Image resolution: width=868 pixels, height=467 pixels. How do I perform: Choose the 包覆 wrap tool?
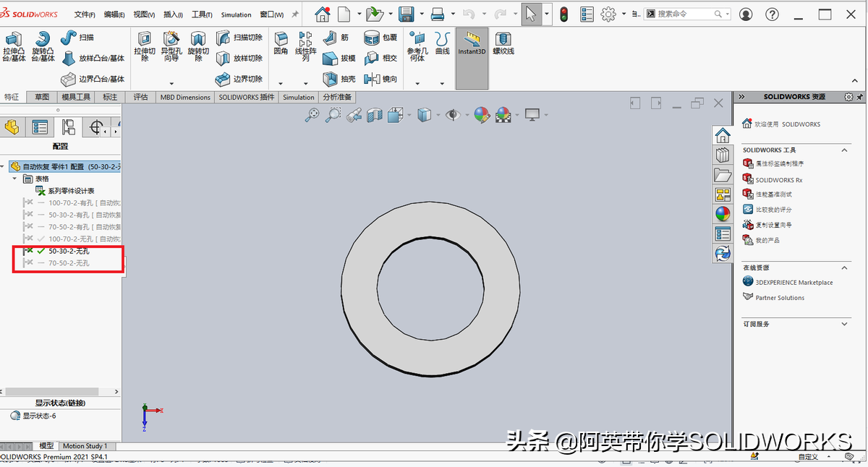[x=381, y=38]
